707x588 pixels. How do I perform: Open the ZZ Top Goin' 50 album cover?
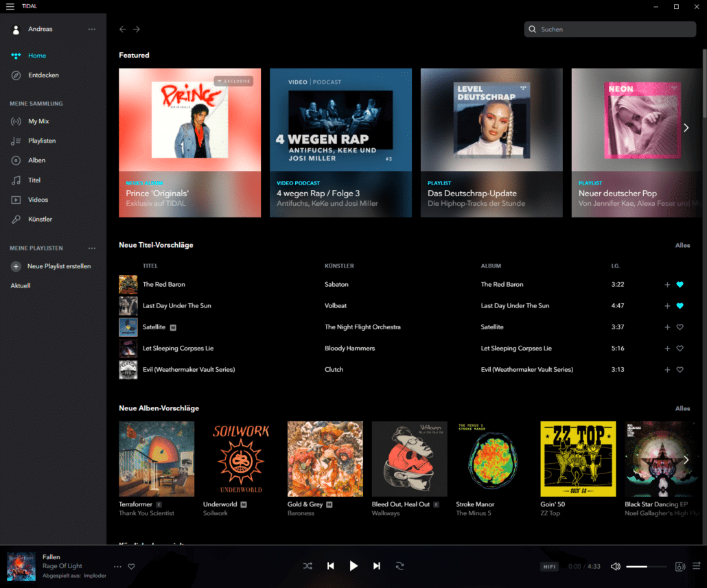pyautogui.click(x=578, y=459)
